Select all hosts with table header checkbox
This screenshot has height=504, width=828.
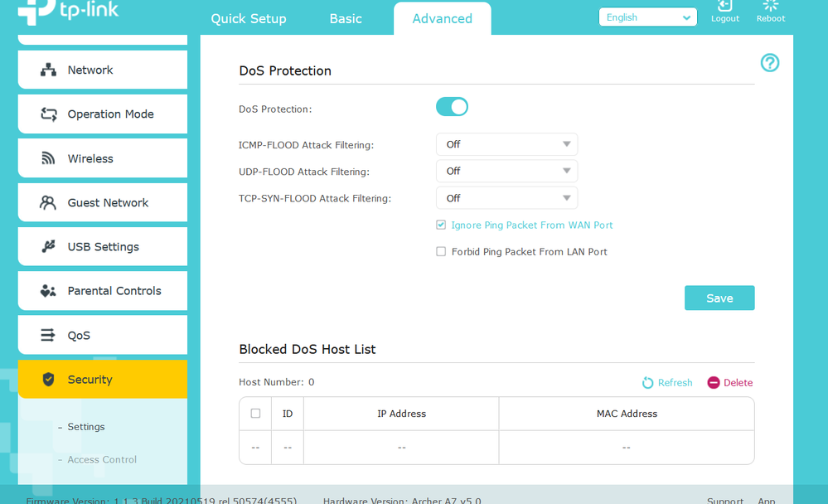(x=255, y=414)
